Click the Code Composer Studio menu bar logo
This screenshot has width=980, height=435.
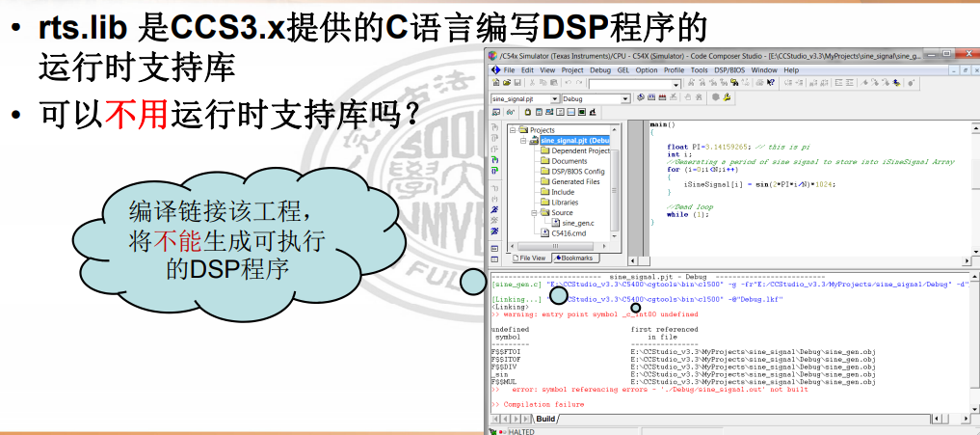coord(496,70)
